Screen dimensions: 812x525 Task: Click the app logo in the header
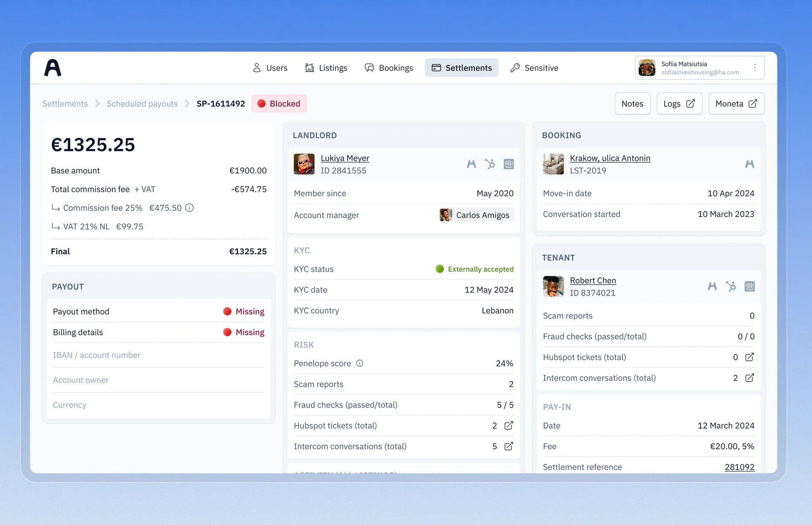click(53, 68)
